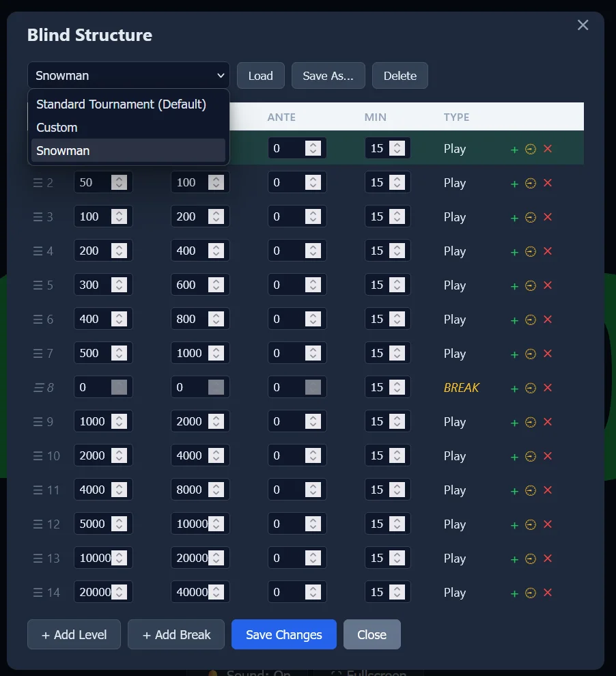Click the minutes stepper on level 6
Screen dimensions: 616x676
(x=397, y=319)
